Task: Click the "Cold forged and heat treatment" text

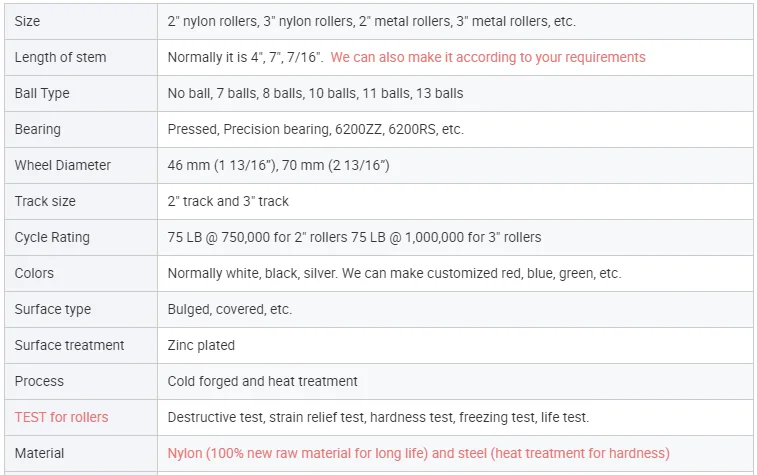Action: pos(262,381)
